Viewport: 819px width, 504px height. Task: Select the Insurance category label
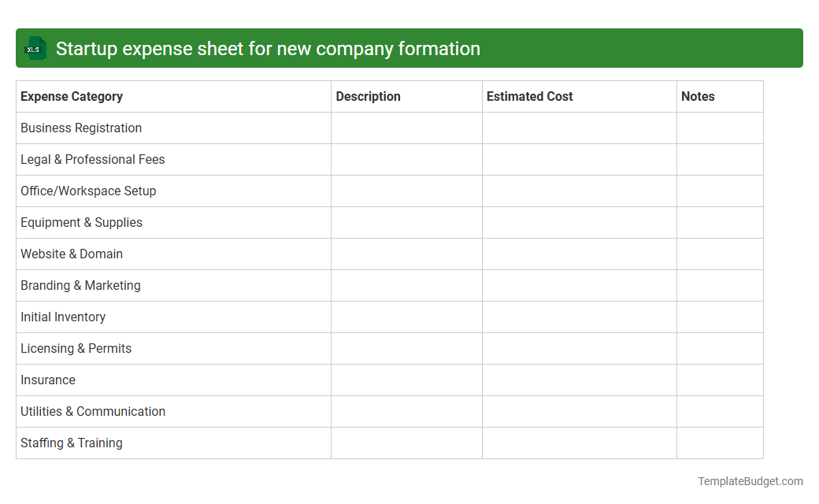48,380
